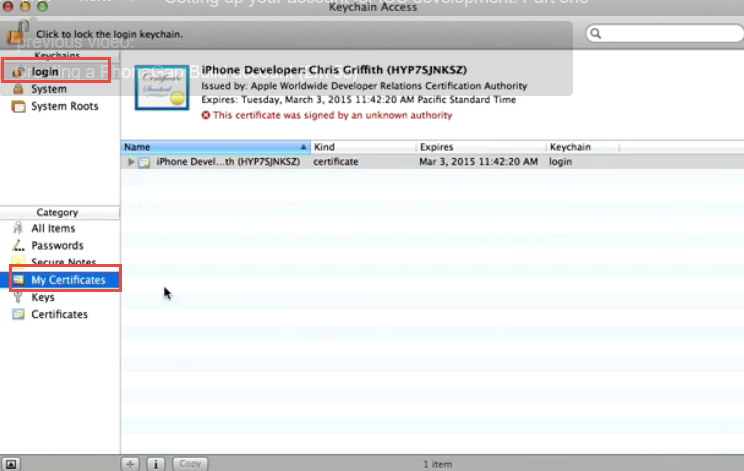Click the certificate row icon in list
This screenshot has width=744, height=471.
pyautogui.click(x=144, y=162)
